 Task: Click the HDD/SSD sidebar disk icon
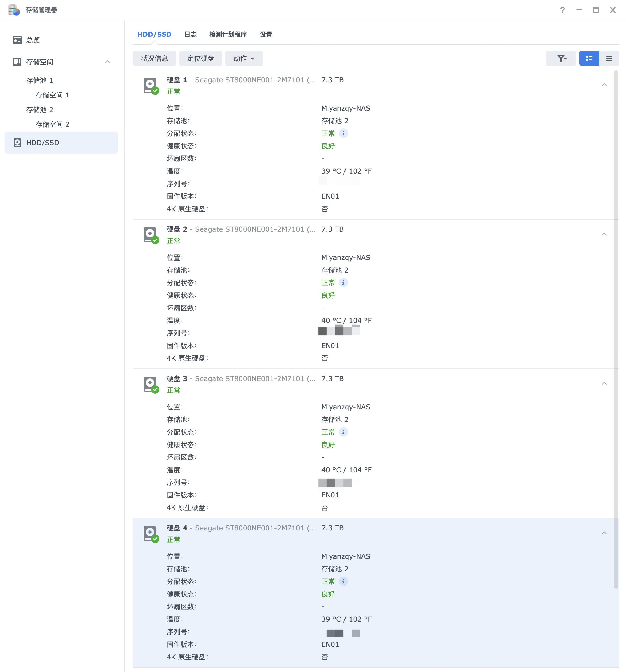point(17,142)
